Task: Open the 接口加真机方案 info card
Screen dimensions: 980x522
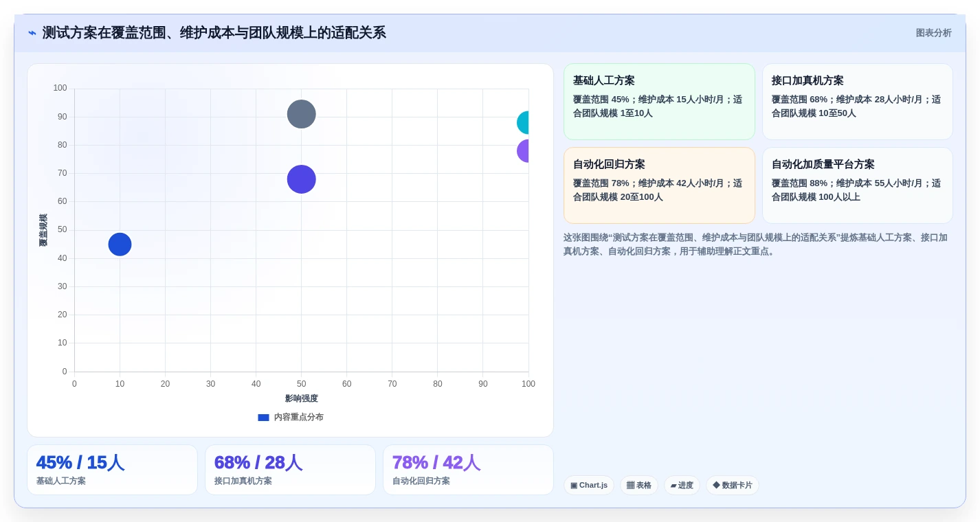Action: [858, 102]
